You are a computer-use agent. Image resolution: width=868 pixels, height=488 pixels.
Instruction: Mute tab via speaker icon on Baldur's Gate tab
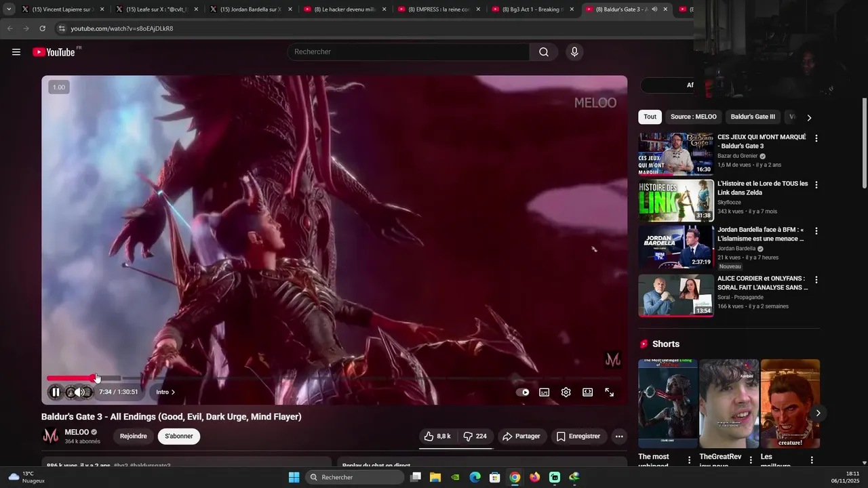click(654, 9)
